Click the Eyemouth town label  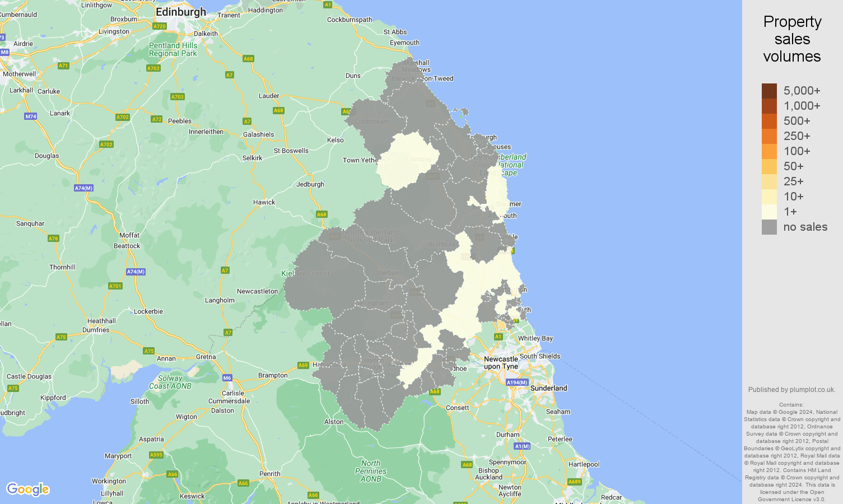pyautogui.click(x=404, y=43)
